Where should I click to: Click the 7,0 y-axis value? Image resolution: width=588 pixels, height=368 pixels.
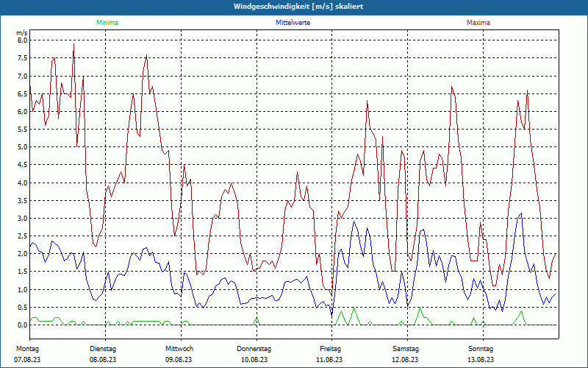click(x=23, y=77)
